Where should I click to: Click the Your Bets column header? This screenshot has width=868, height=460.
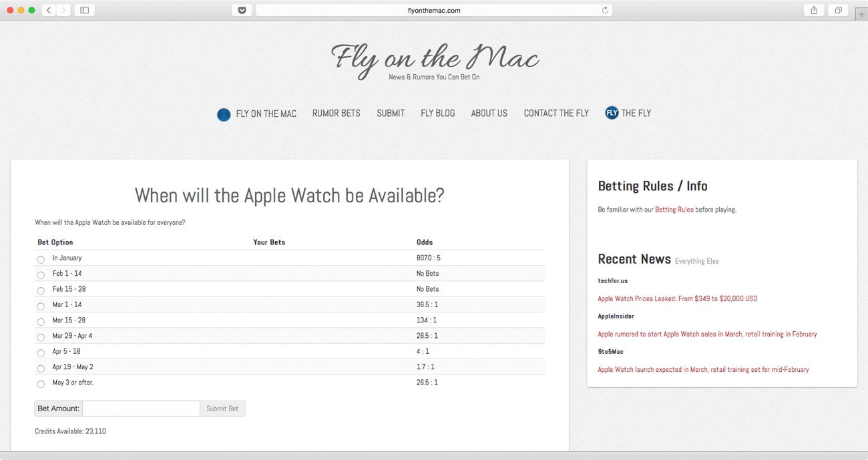269,242
